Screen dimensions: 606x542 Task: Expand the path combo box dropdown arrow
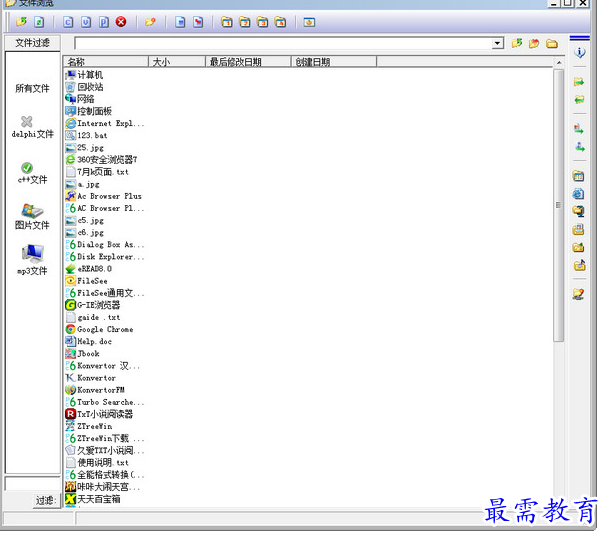coord(497,44)
